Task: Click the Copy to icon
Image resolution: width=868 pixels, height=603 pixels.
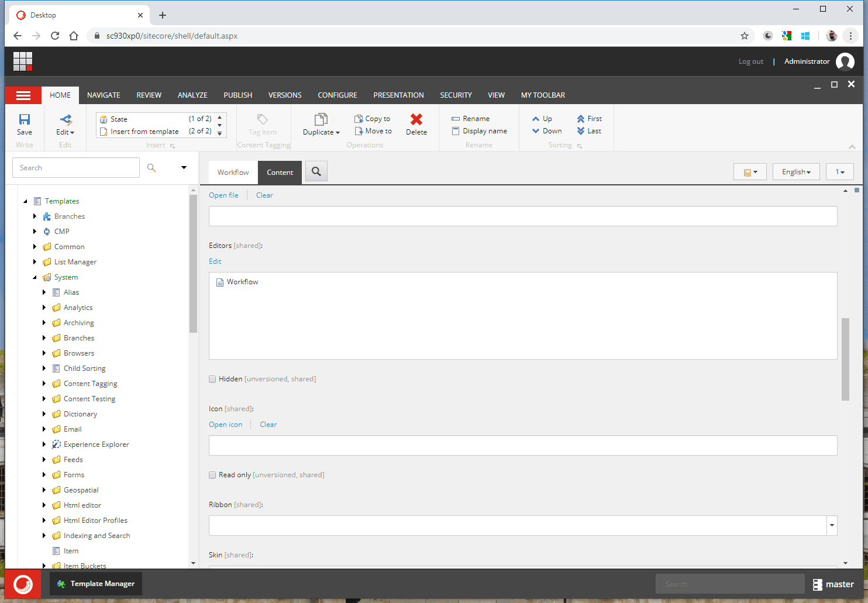Action: 359,119
